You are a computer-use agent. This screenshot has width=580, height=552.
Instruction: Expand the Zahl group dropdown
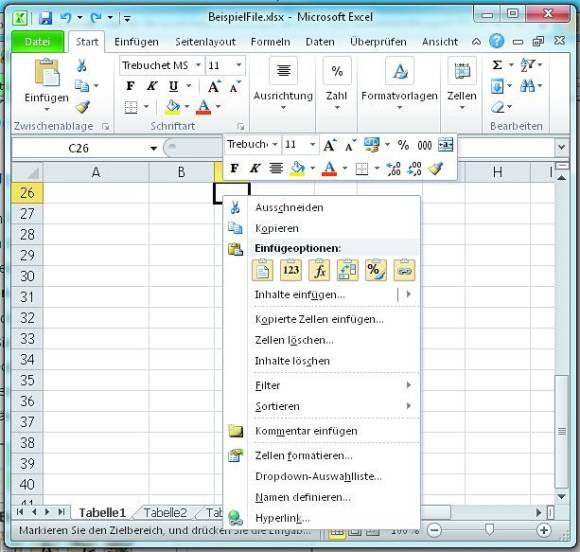click(337, 108)
